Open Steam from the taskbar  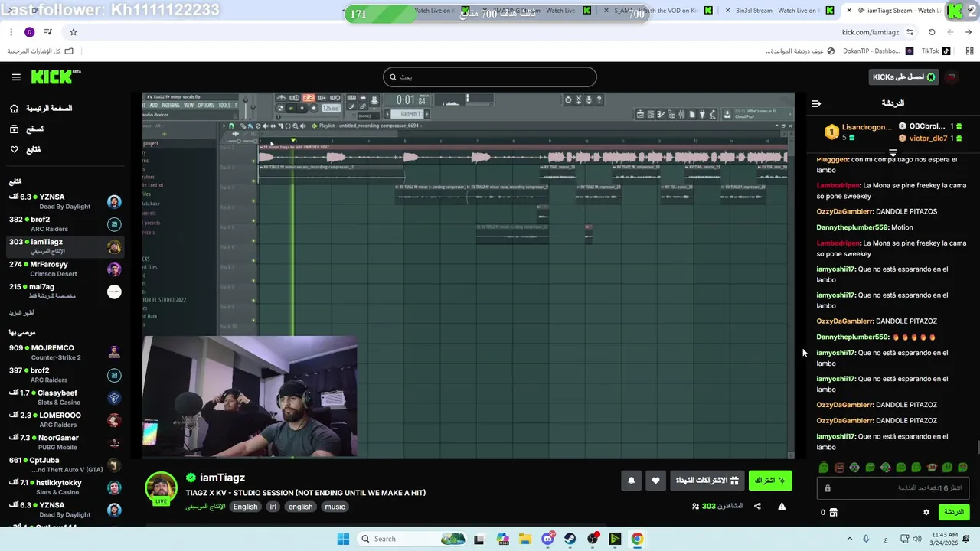pos(570,539)
